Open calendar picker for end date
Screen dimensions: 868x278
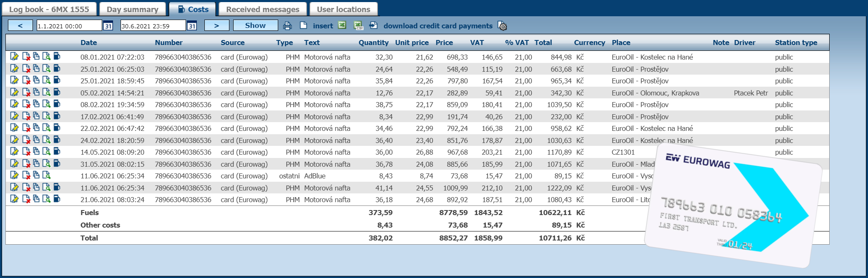coord(192,26)
